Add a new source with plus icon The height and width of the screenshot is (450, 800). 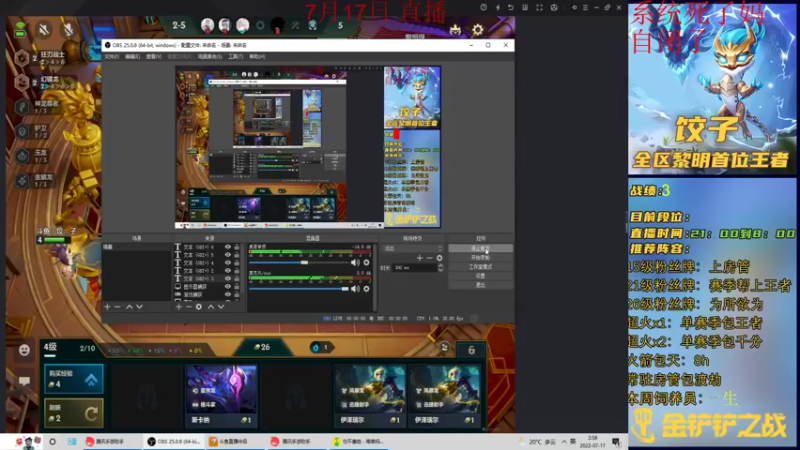[179, 307]
